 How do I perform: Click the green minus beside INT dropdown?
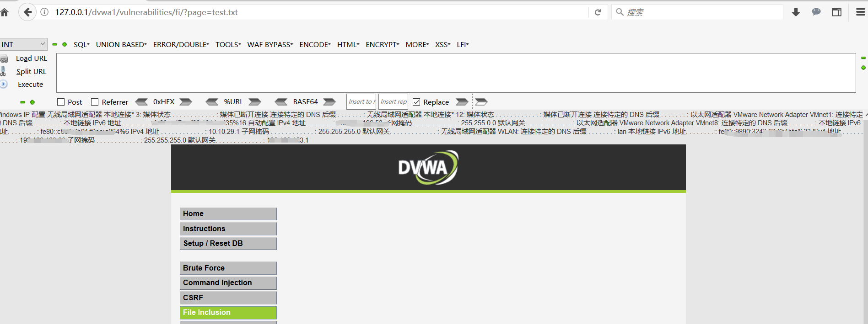click(55, 44)
